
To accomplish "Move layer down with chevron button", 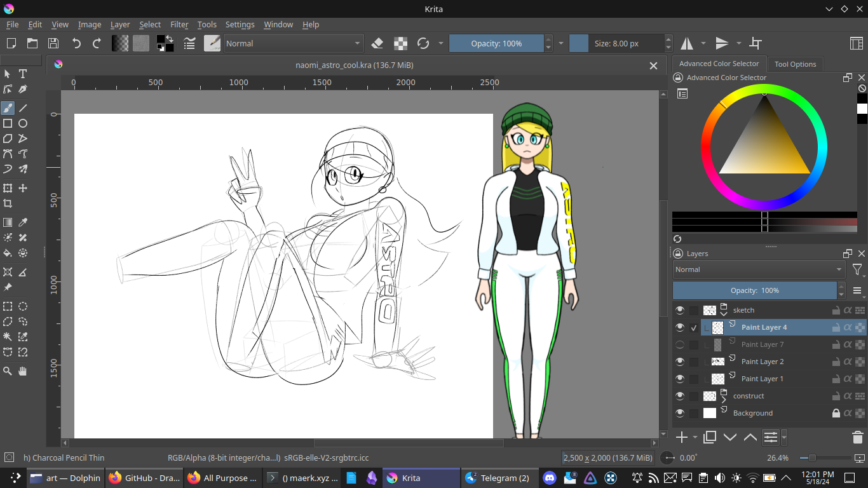I will pos(730,437).
